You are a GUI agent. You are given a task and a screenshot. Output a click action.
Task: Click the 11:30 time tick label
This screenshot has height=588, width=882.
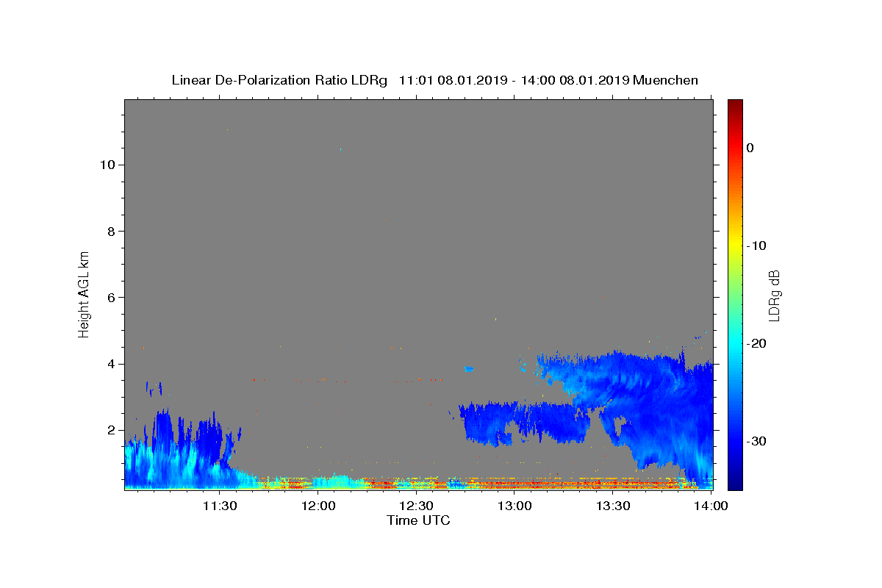[220, 506]
